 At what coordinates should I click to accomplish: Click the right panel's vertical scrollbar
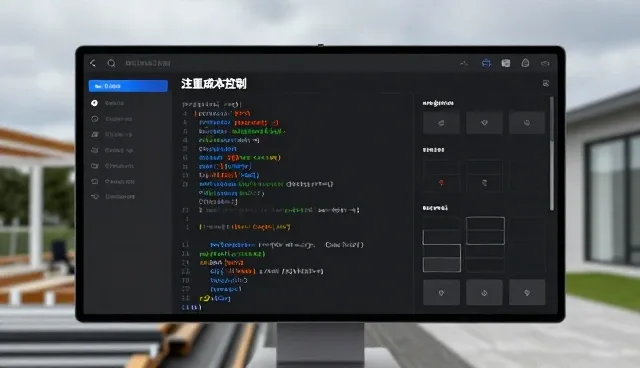point(552,153)
